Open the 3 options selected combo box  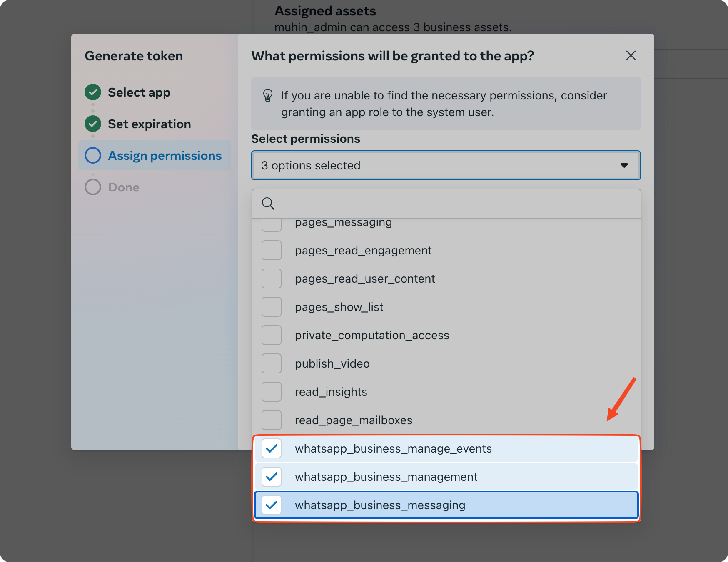pos(446,165)
